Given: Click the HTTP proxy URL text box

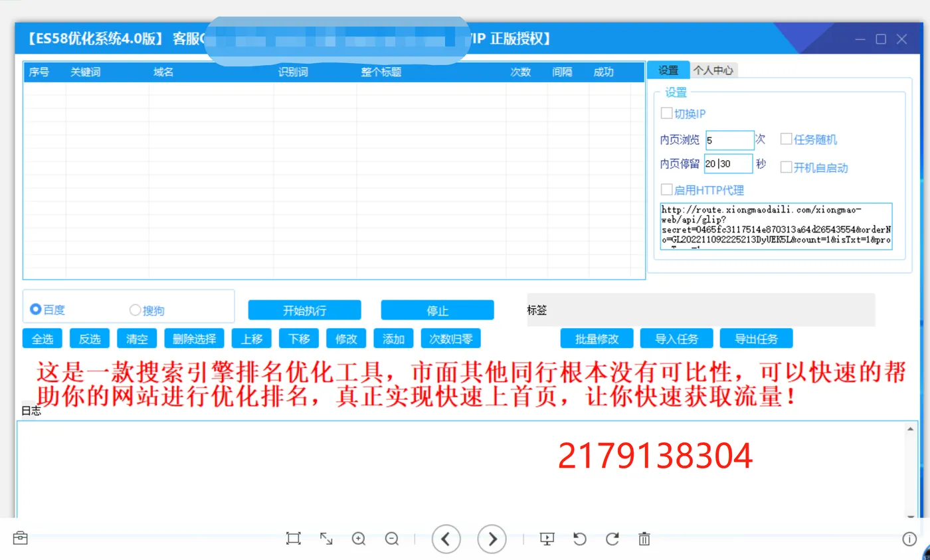Looking at the screenshot, I should click(x=776, y=227).
